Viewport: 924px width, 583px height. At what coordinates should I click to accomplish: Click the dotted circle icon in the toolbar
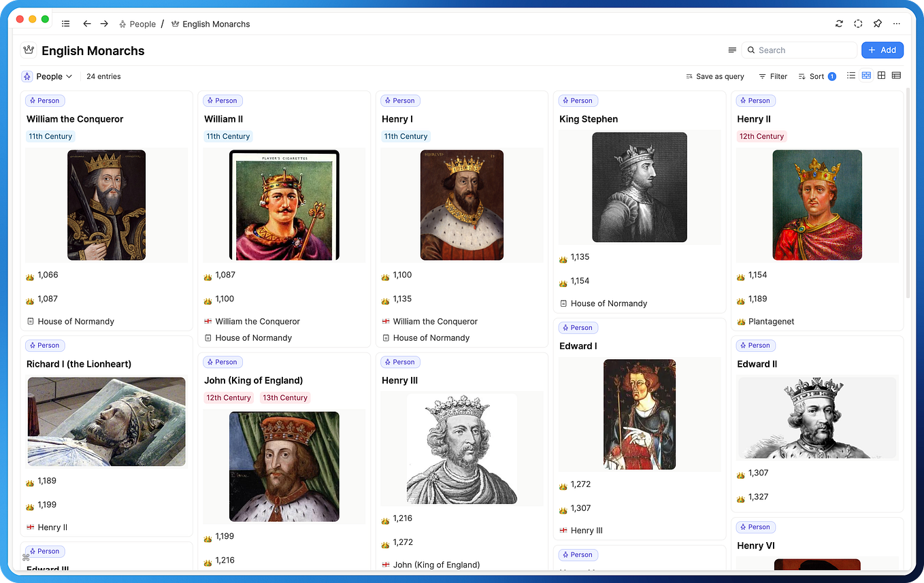point(858,23)
